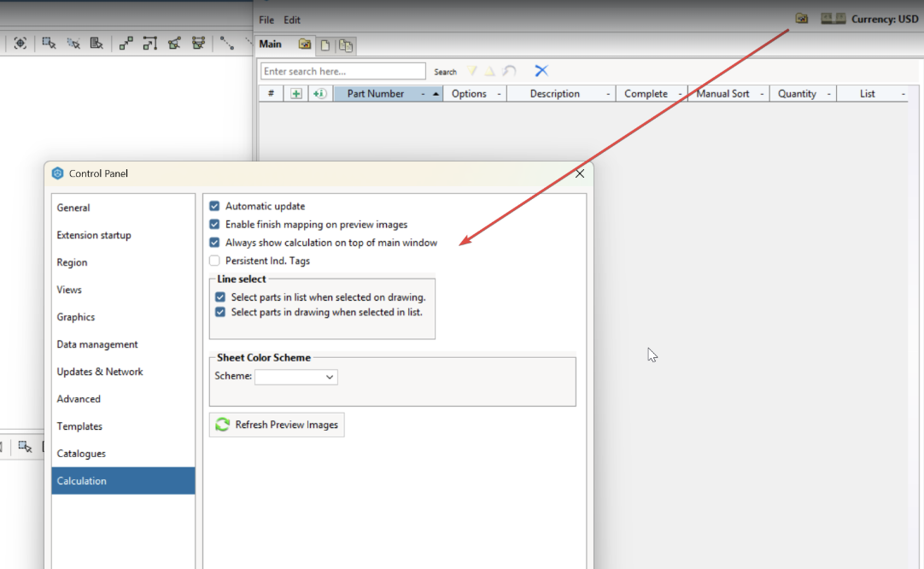The image size is (924, 569).
Task: Click the search input field
Action: point(343,72)
